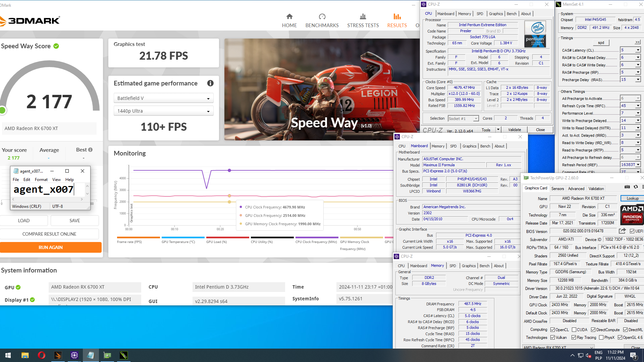644x362 pixels.
Task: Open the Windows Start menu
Action: pyautogui.click(x=8, y=355)
